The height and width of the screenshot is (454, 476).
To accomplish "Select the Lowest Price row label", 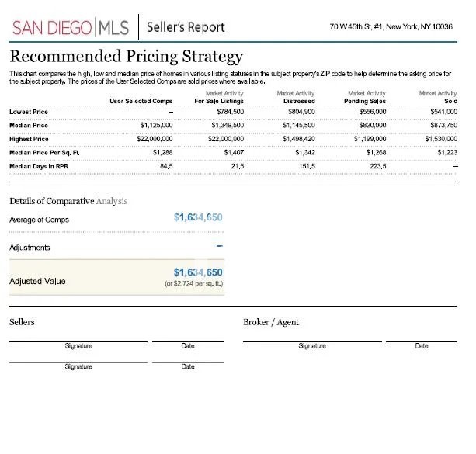I will (x=29, y=112).
